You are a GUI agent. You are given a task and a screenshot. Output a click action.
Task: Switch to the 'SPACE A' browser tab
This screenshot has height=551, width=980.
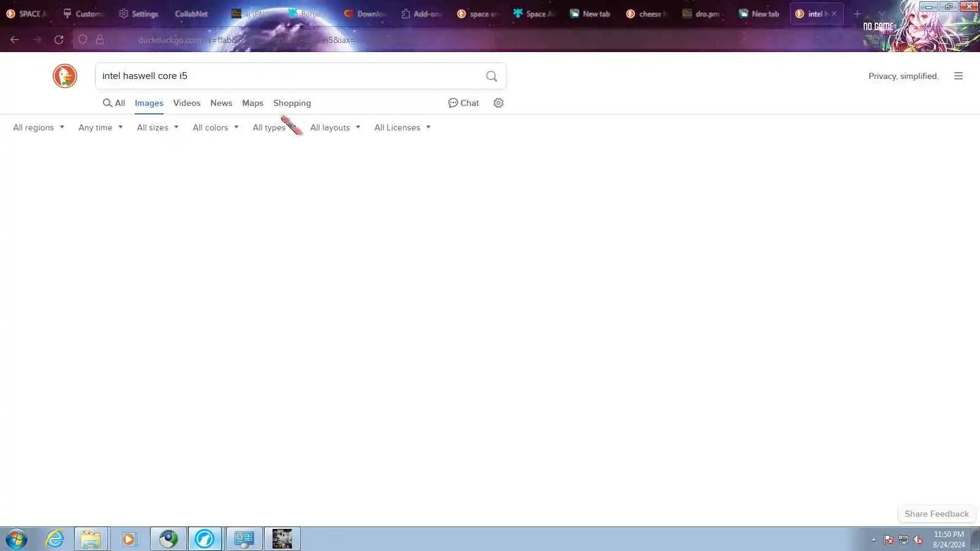tap(27, 13)
